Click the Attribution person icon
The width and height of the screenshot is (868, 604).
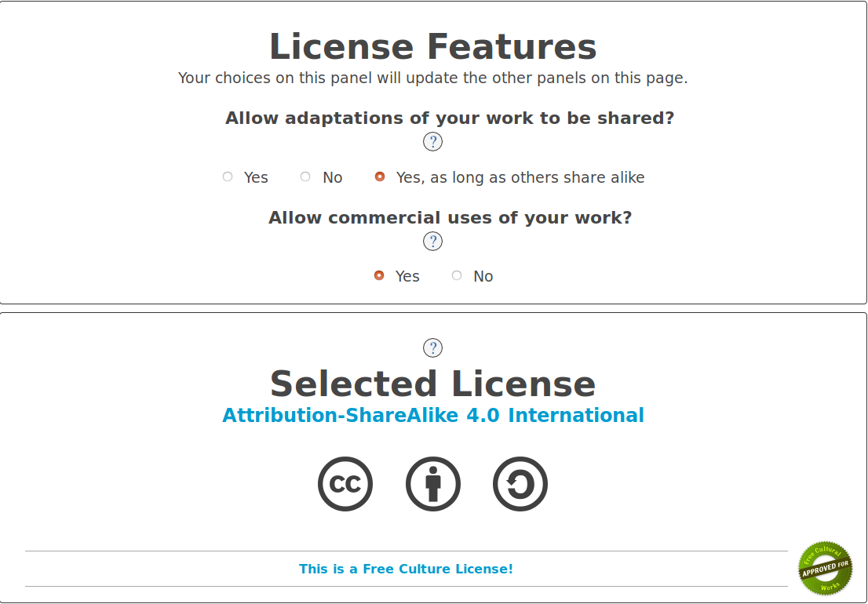coord(433,484)
